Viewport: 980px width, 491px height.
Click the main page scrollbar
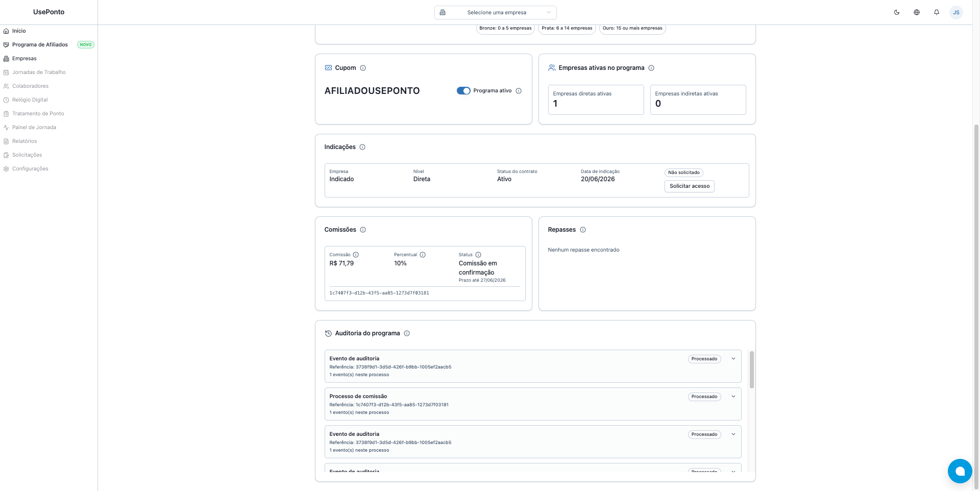[976, 306]
